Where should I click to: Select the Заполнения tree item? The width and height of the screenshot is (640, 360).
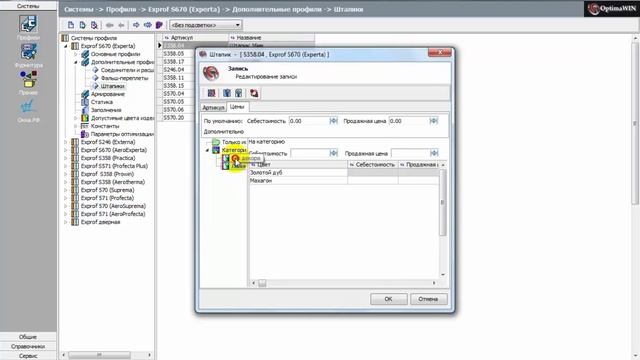click(106, 110)
